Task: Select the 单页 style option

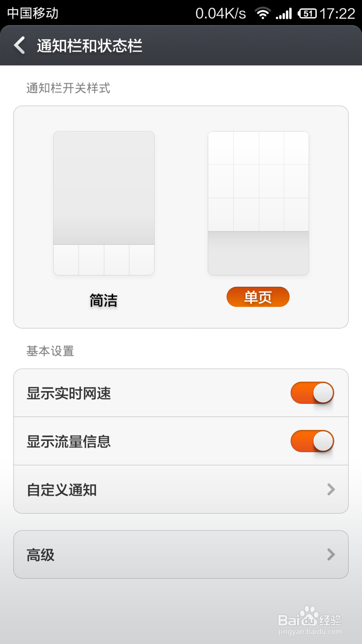Action: (258, 297)
